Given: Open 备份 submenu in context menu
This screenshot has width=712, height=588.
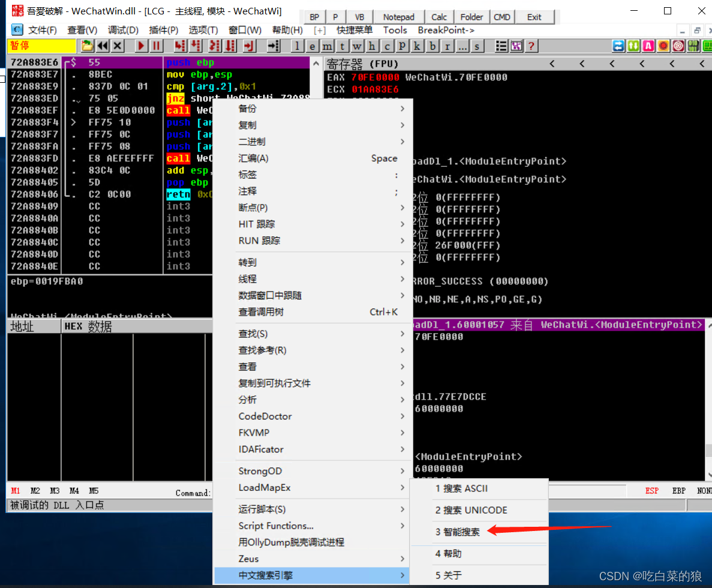Looking at the screenshot, I should [313, 109].
